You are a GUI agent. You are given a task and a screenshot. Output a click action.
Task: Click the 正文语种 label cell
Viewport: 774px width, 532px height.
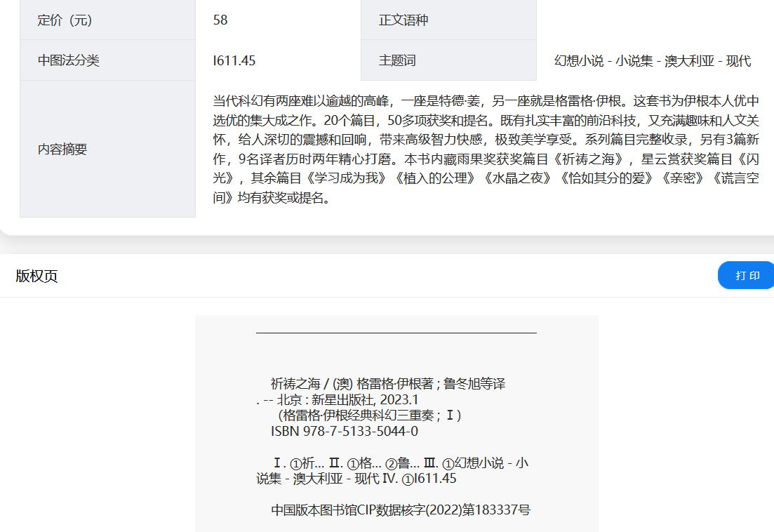[448, 20]
